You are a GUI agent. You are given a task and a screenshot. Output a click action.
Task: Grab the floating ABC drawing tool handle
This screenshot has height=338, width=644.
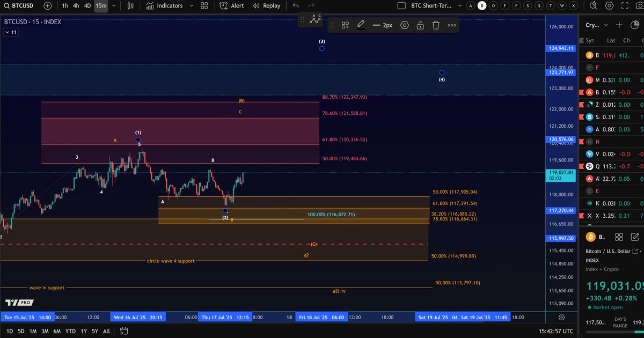click(302, 19)
